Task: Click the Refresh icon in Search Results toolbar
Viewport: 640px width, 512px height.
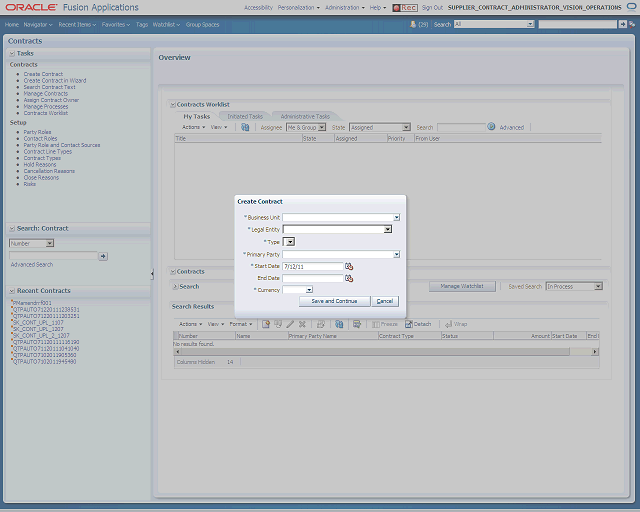Action: click(x=339, y=324)
